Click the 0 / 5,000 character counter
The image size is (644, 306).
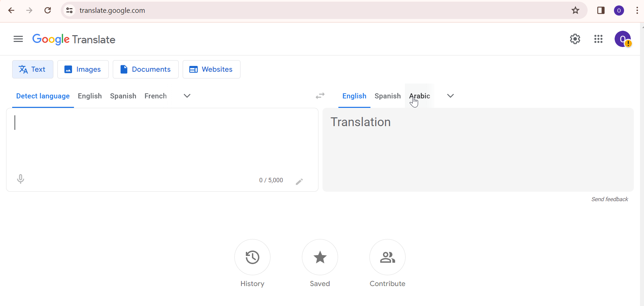(x=271, y=180)
